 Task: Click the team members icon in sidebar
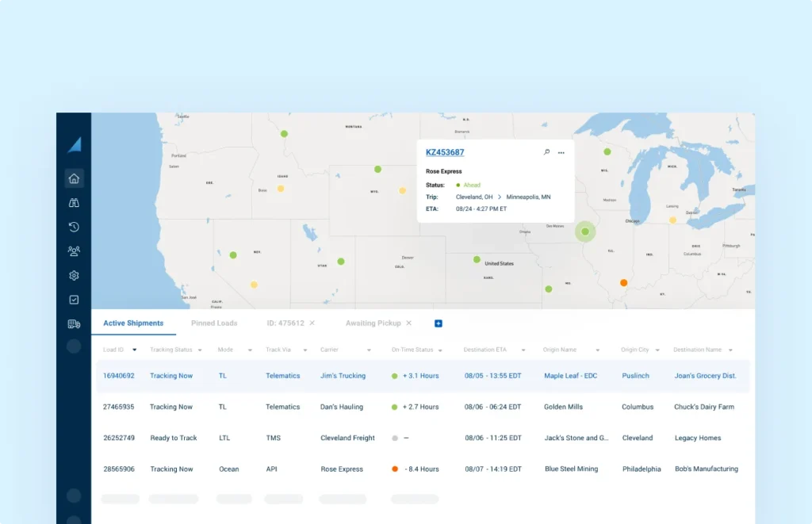coord(73,251)
